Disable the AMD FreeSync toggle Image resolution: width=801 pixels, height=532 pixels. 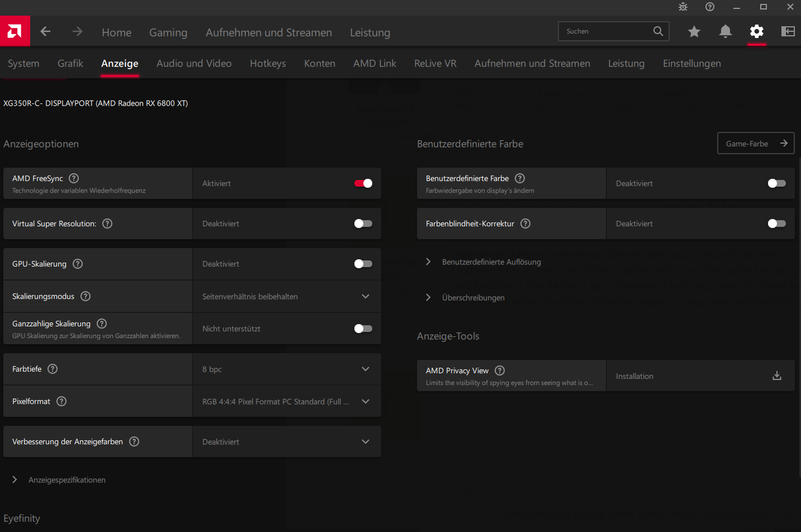pyautogui.click(x=363, y=183)
